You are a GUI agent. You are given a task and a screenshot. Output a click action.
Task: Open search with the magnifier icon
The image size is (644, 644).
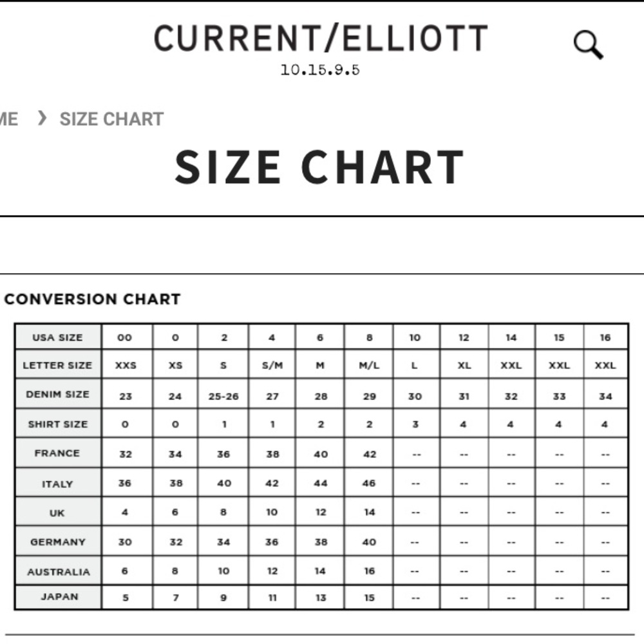[587, 45]
